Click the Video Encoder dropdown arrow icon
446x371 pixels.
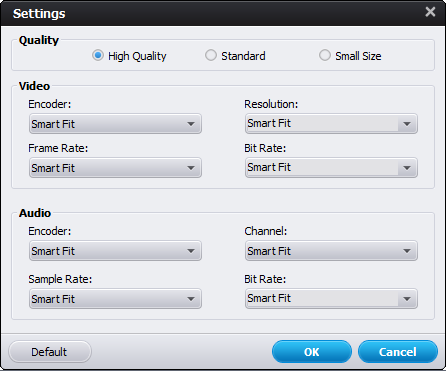[x=191, y=124]
